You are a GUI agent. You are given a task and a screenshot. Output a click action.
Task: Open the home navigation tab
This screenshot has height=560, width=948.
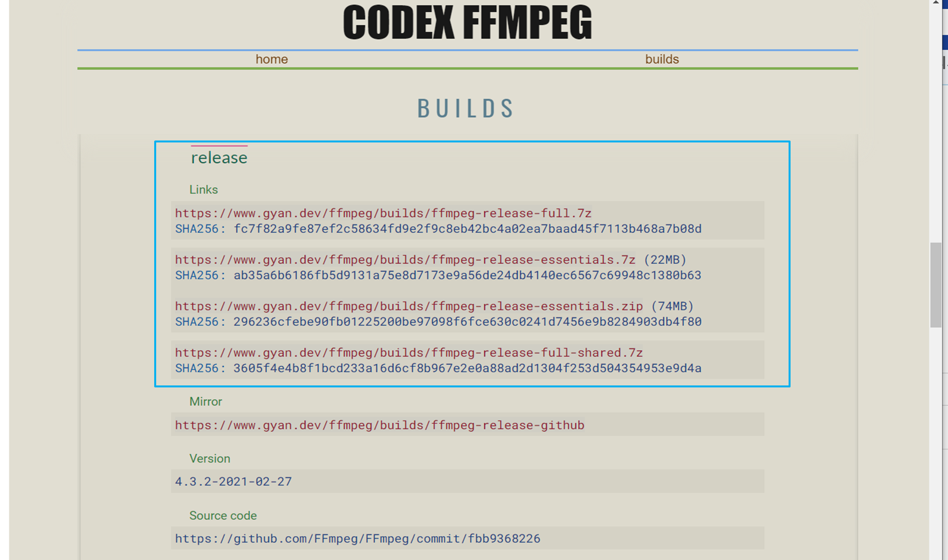pyautogui.click(x=271, y=59)
